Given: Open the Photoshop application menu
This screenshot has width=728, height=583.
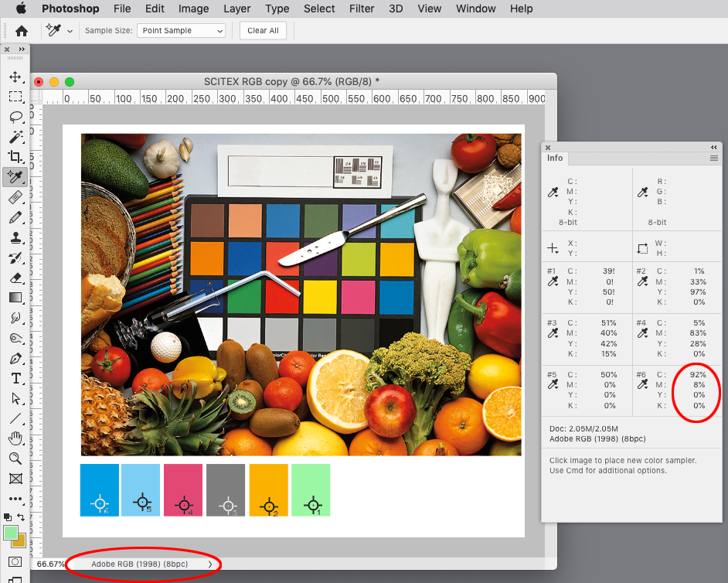Looking at the screenshot, I should pyautogui.click(x=70, y=9).
